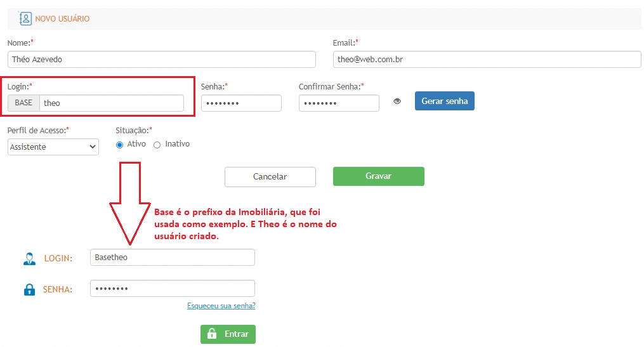Image resolution: width=644 pixels, height=347 pixels.
Task: Click the Senha password field in form
Action: [241, 103]
